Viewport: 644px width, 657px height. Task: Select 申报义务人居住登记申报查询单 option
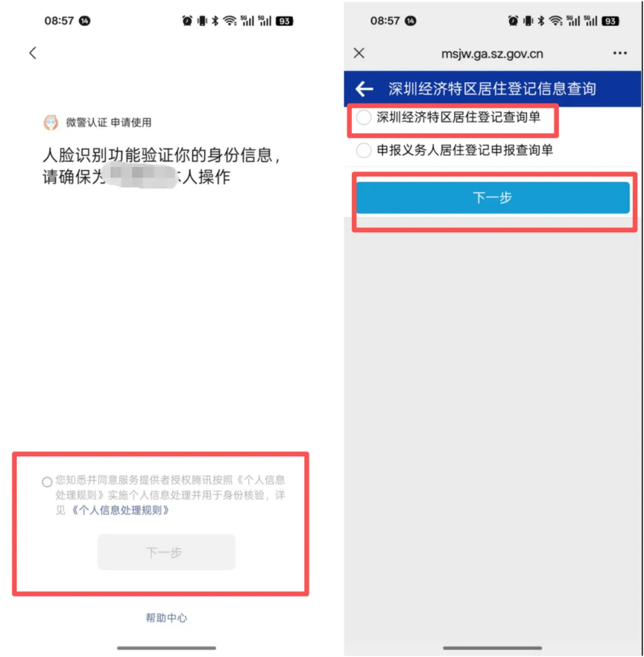tap(454, 150)
